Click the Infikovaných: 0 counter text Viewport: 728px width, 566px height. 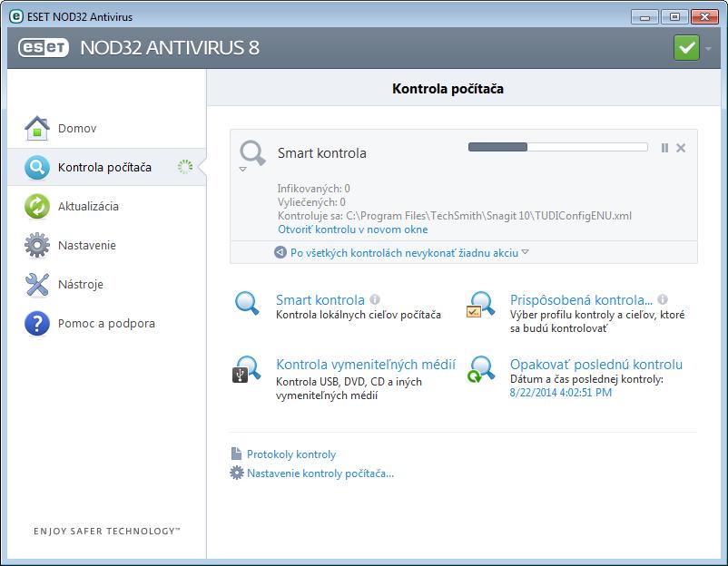point(314,189)
